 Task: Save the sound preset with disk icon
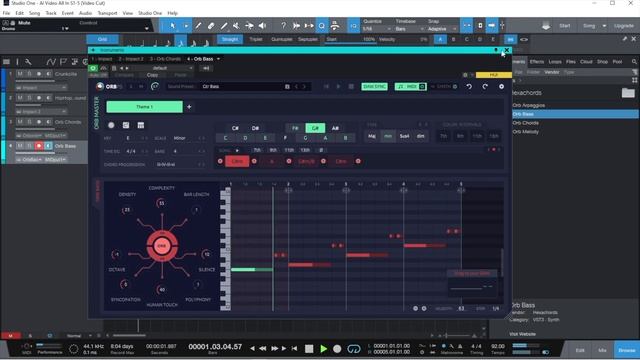(x=287, y=87)
